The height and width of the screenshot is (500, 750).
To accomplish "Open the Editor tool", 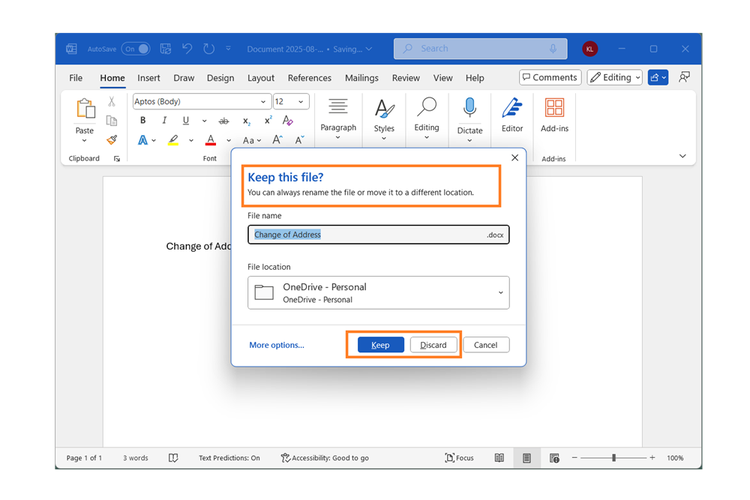I will [x=512, y=115].
